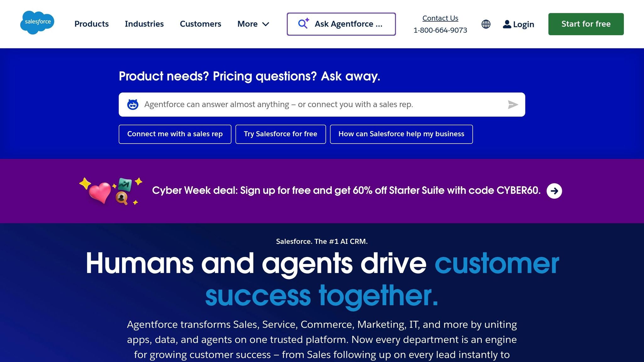Open the Industries menu
The image size is (644, 362).
coord(144,24)
